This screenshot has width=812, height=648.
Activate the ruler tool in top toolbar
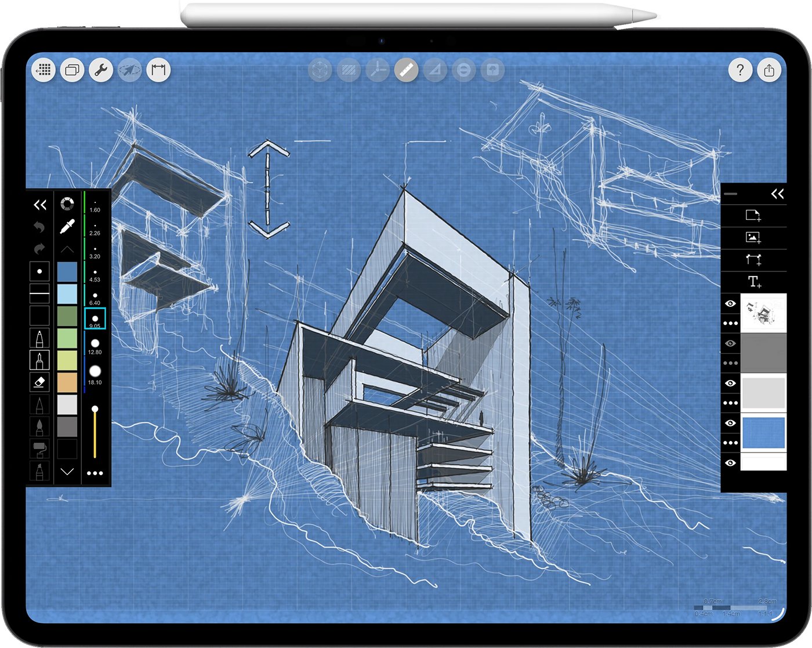[406, 70]
